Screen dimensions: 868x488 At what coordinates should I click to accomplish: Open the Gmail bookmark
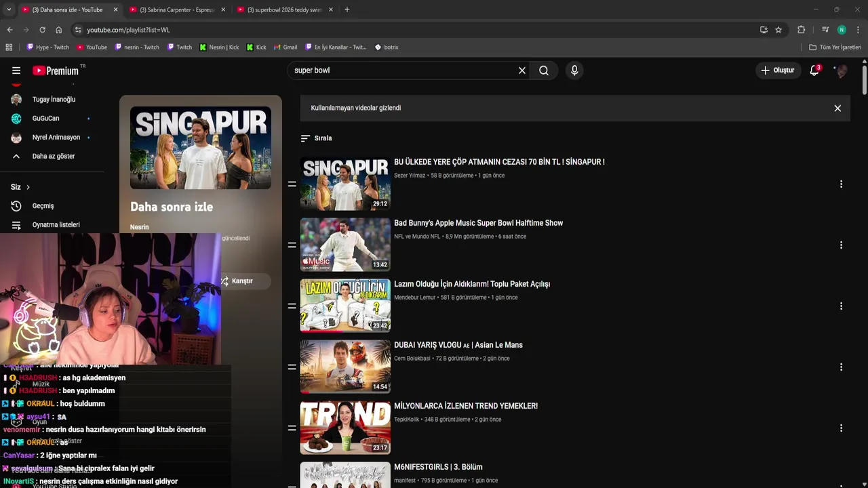click(285, 47)
